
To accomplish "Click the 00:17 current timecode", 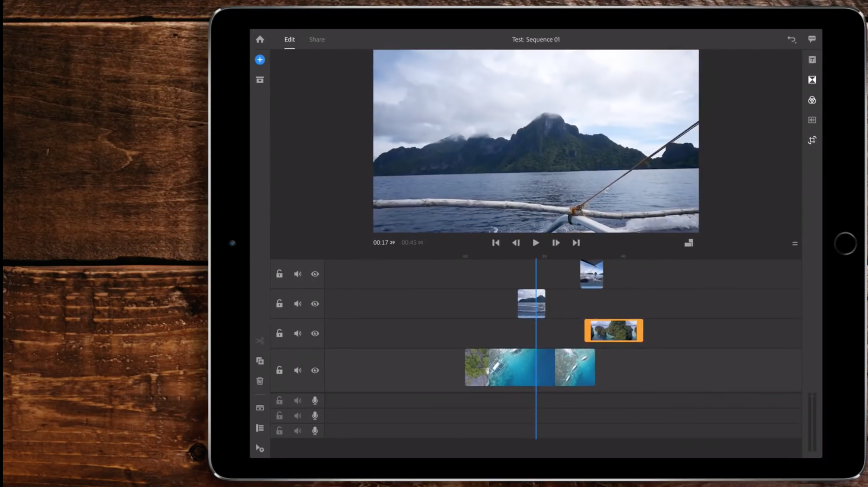I will pyautogui.click(x=384, y=243).
